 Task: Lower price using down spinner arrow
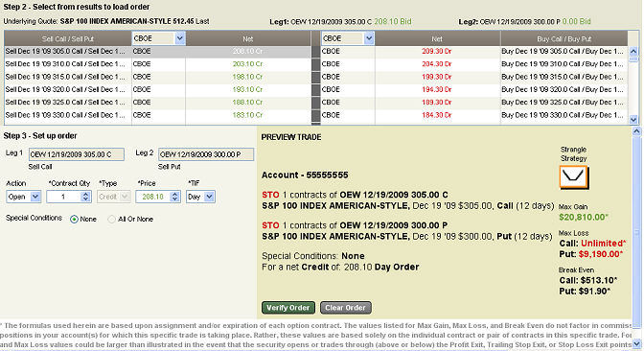[175, 199]
